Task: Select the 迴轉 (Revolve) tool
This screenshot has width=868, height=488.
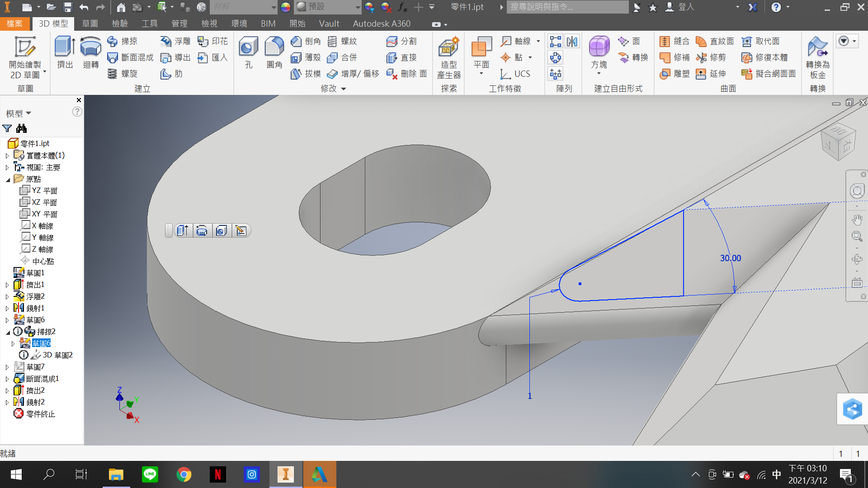Action: pos(90,52)
